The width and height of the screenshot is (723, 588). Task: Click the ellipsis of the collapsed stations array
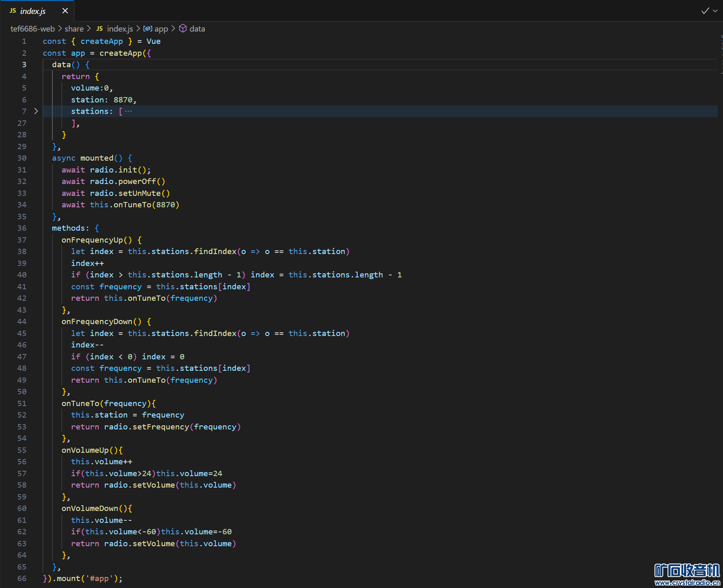point(129,111)
